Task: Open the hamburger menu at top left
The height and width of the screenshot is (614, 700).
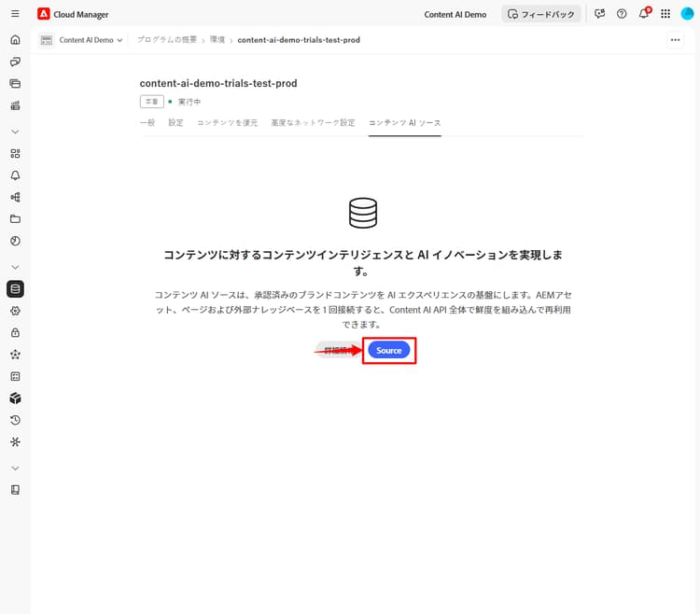Action: (x=15, y=14)
